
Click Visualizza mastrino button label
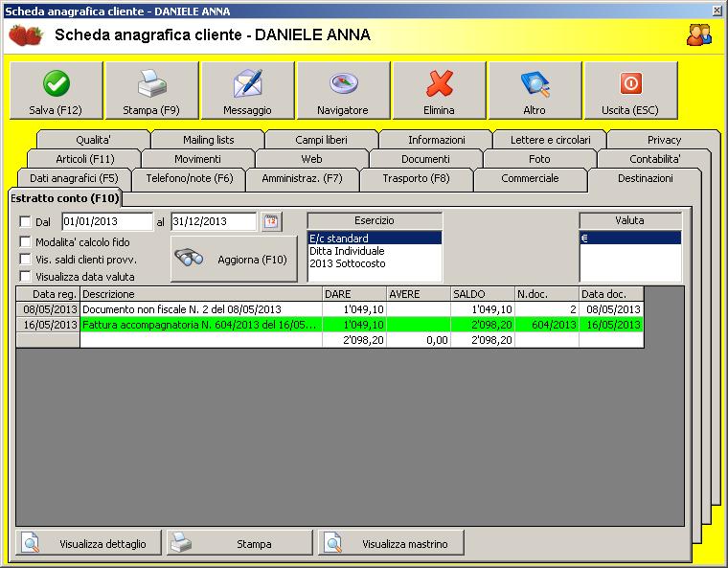(x=405, y=544)
